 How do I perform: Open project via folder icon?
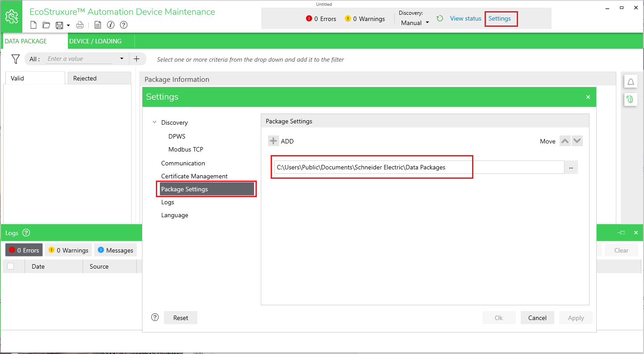tap(46, 25)
